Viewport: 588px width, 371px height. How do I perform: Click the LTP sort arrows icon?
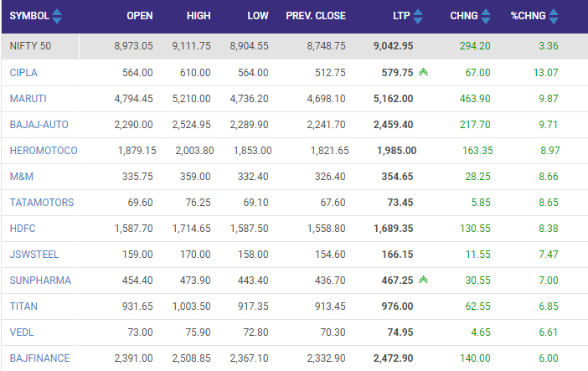click(419, 16)
